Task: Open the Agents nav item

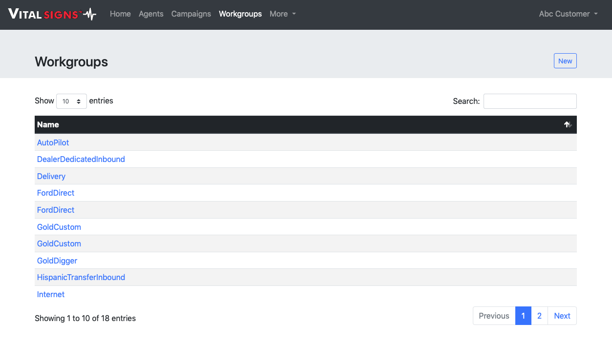Action: [151, 14]
